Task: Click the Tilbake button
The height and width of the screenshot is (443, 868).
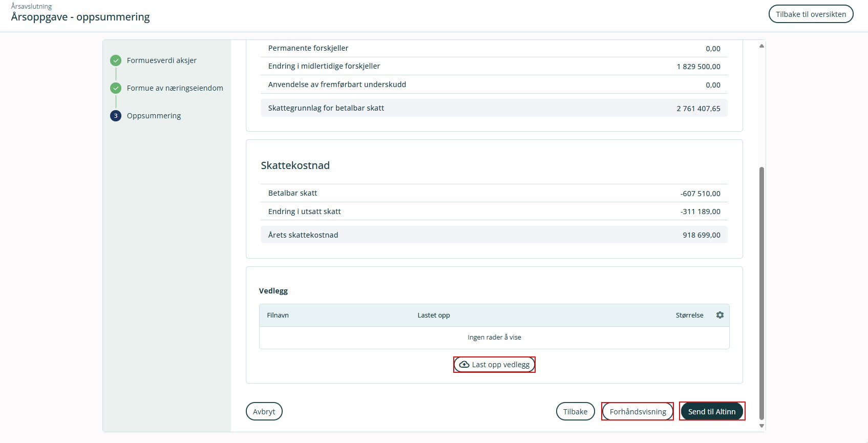Action: 575,411
